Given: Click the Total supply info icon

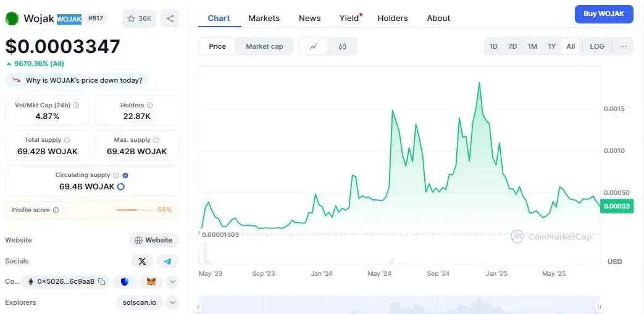Looking at the screenshot, I should coord(67,140).
